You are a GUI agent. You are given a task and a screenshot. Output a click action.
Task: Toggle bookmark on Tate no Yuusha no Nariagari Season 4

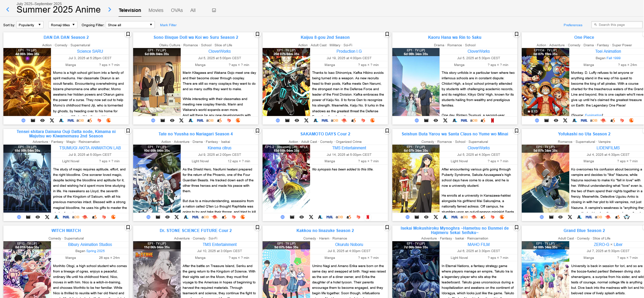pyautogui.click(x=257, y=131)
